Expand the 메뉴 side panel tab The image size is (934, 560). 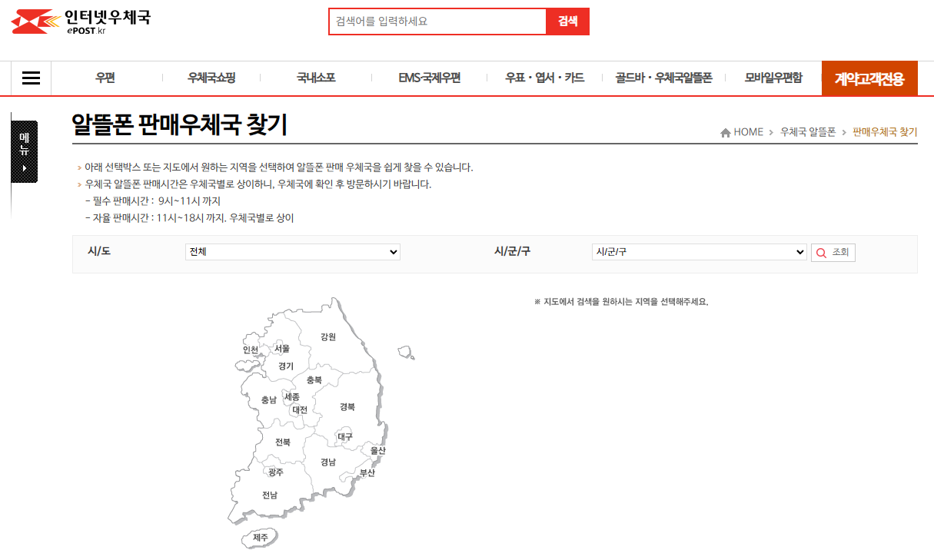24,150
